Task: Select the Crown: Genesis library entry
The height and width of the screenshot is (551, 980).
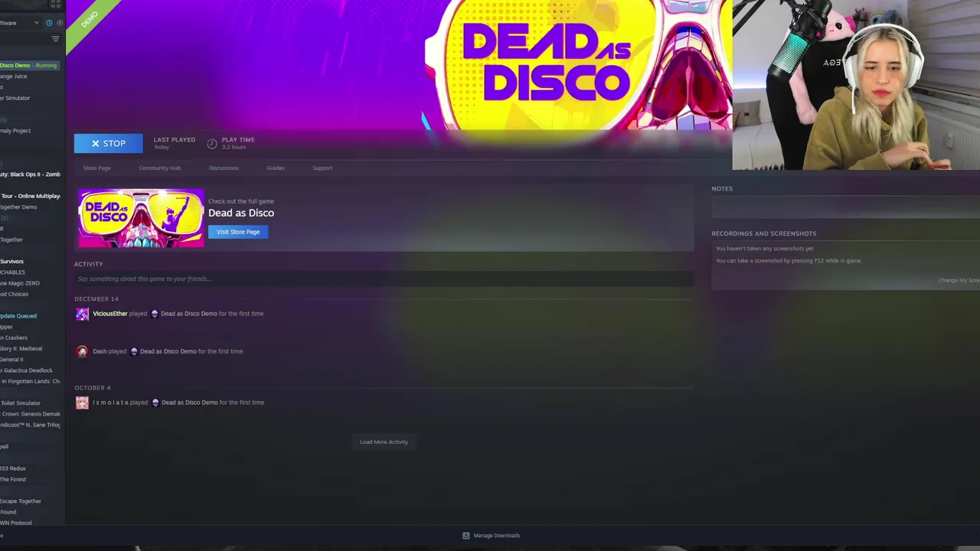Action: tap(31, 414)
